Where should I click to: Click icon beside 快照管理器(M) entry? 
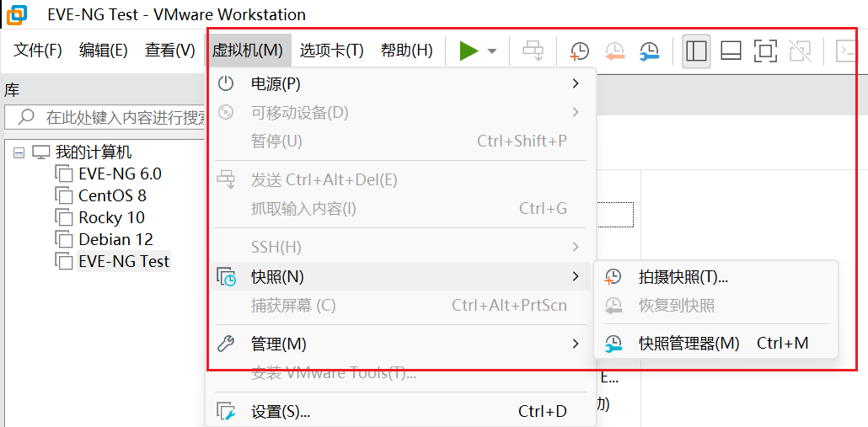pos(613,344)
